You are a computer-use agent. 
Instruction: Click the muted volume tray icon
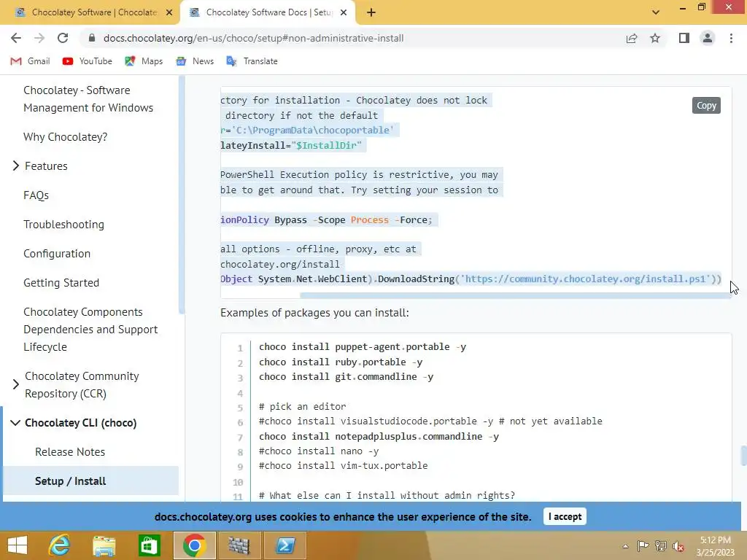(x=678, y=546)
